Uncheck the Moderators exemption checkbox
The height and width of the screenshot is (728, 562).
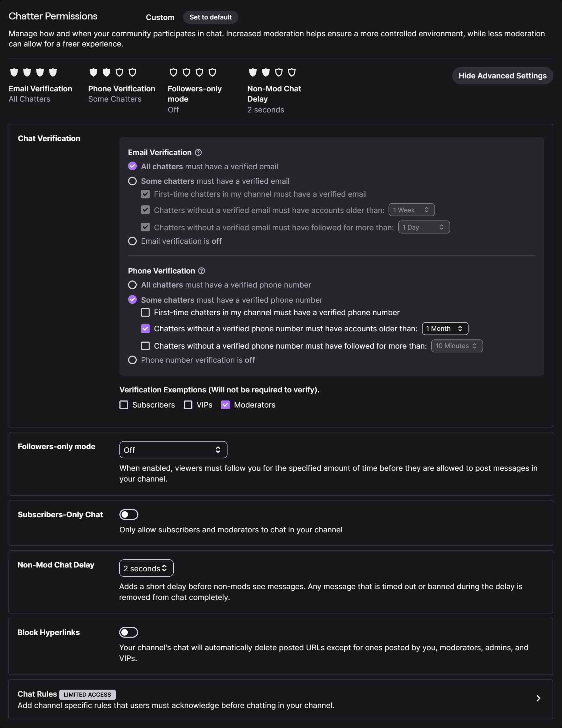[225, 405]
